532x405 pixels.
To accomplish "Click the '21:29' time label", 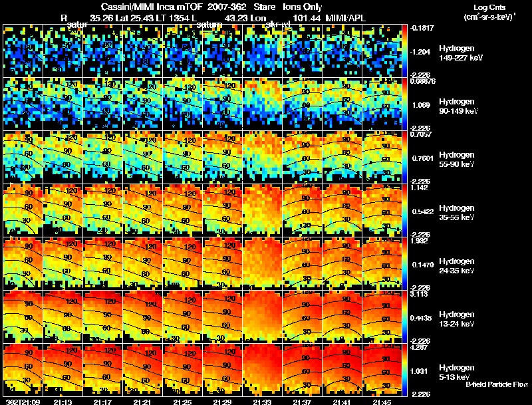I will (x=222, y=402).
